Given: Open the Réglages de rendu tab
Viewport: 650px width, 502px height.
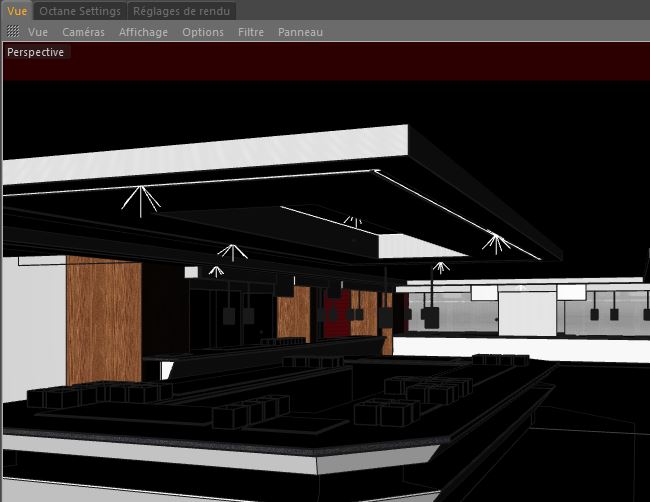Looking at the screenshot, I should coord(182,11).
